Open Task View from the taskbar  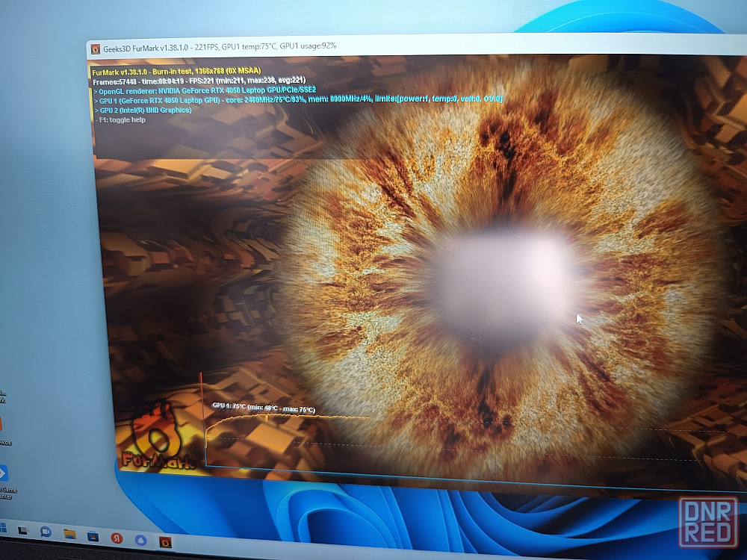pyautogui.click(x=22, y=530)
